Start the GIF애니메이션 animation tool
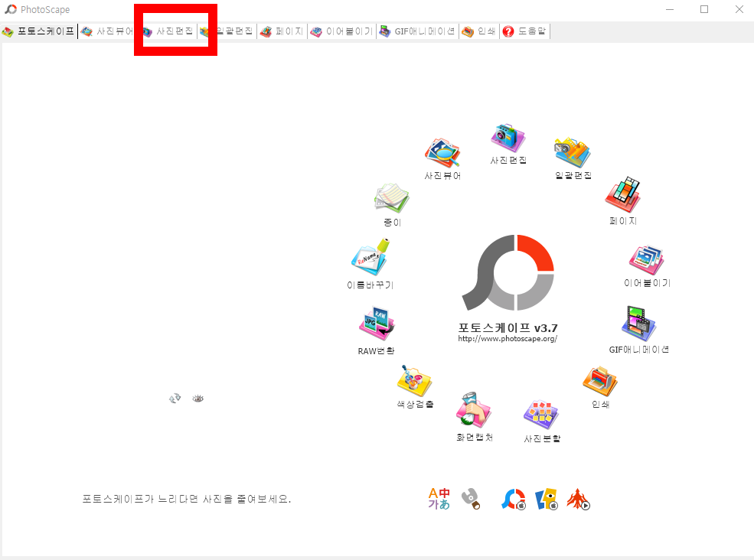This screenshot has width=754, height=560. pos(638,324)
